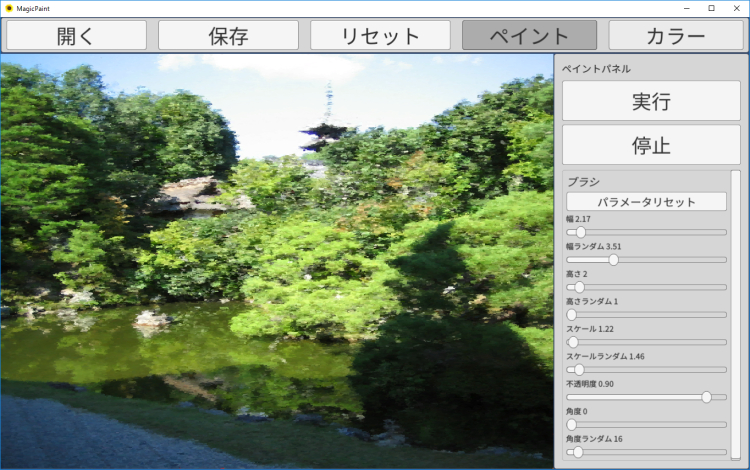750x470 pixels.
Task: Click the 角度ランダム slider handle
Action: click(578, 452)
